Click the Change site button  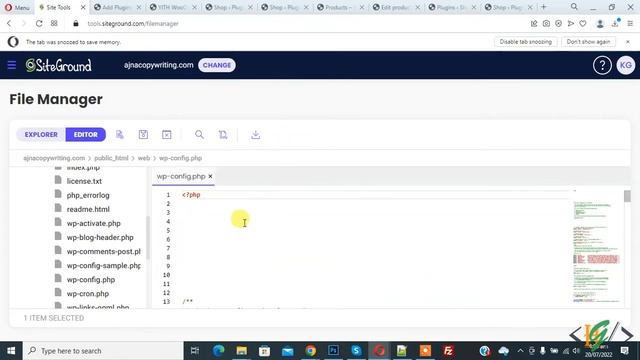coord(217,65)
